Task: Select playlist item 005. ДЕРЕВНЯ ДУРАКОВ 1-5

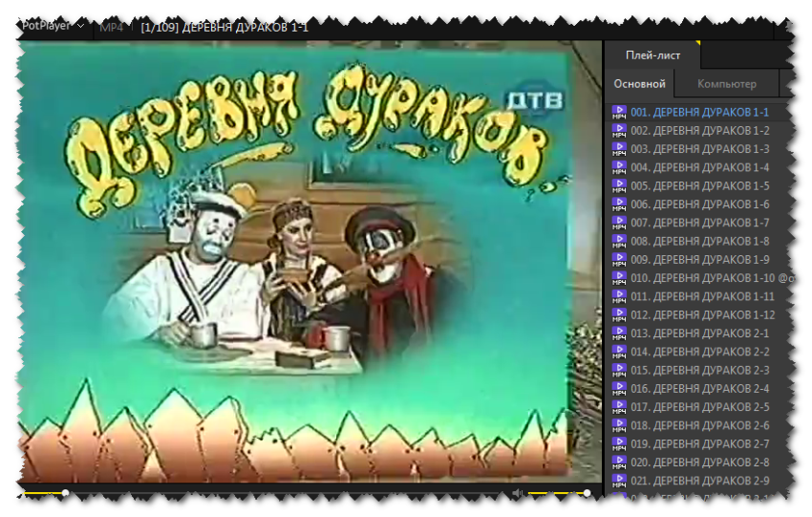Action: tap(699, 186)
